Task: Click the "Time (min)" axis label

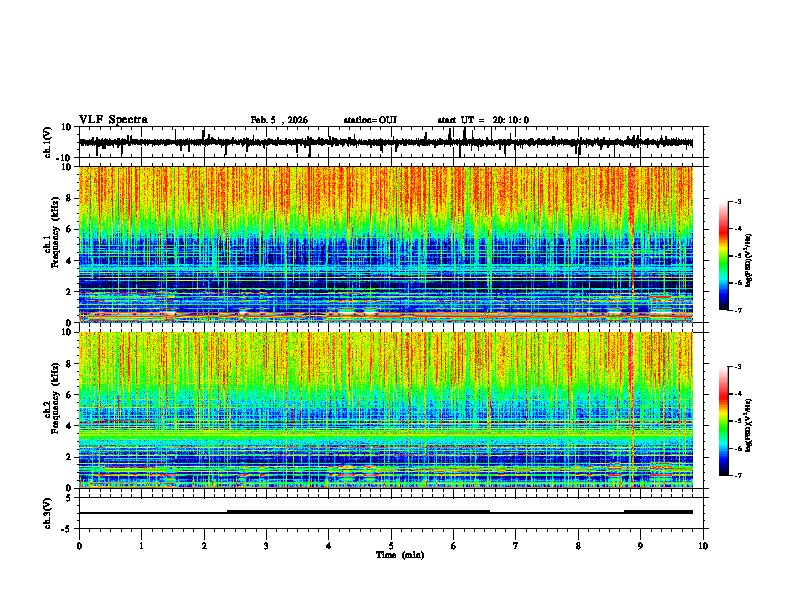Action: (400, 555)
